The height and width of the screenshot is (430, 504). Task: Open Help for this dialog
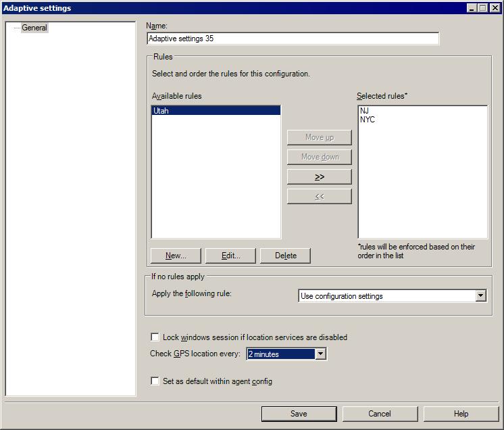pyautogui.click(x=461, y=414)
